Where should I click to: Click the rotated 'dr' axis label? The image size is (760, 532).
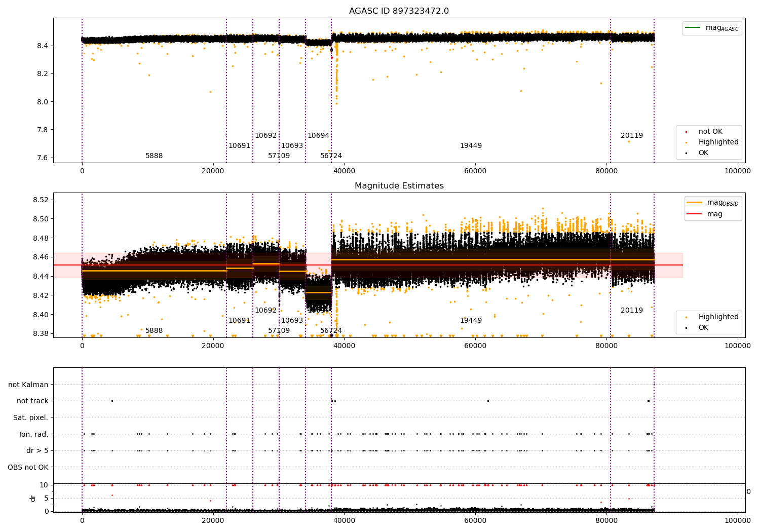(33, 498)
